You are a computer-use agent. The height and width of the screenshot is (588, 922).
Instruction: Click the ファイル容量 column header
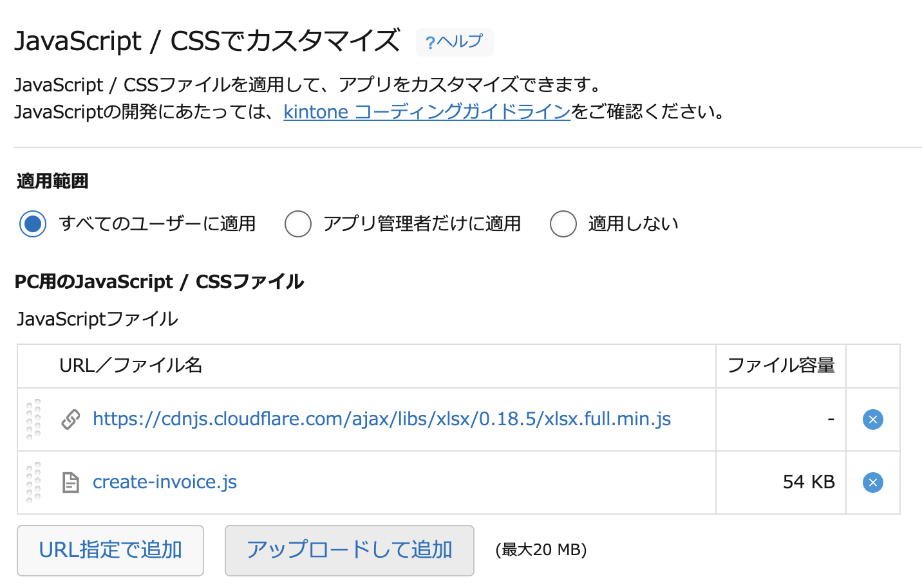781,365
